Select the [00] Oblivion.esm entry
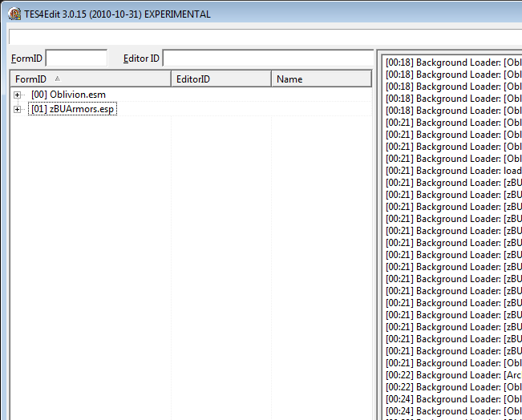 pos(68,95)
